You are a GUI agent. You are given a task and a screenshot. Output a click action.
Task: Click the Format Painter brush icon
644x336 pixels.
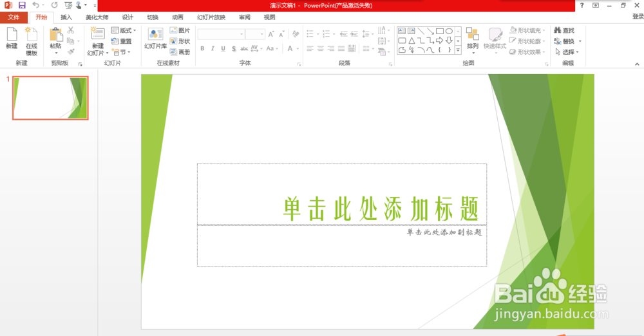[71, 51]
